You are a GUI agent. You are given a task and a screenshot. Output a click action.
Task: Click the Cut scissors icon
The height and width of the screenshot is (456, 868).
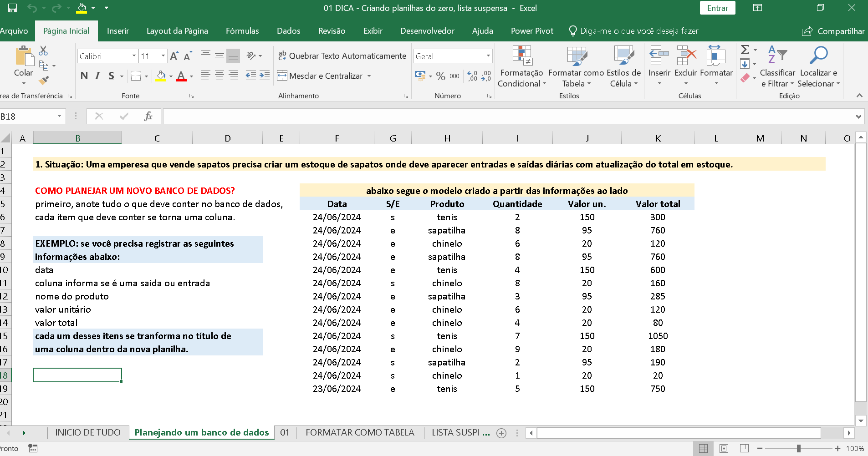coord(43,51)
